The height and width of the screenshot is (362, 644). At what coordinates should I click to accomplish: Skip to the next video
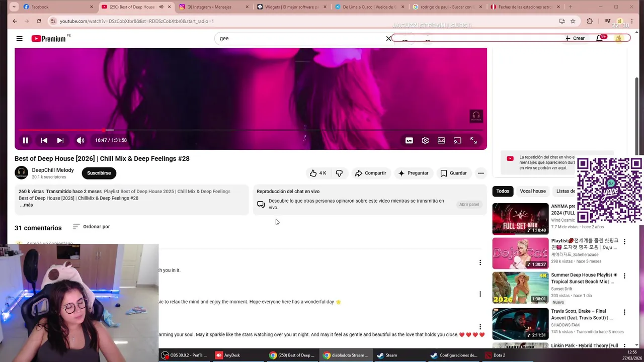point(60,140)
